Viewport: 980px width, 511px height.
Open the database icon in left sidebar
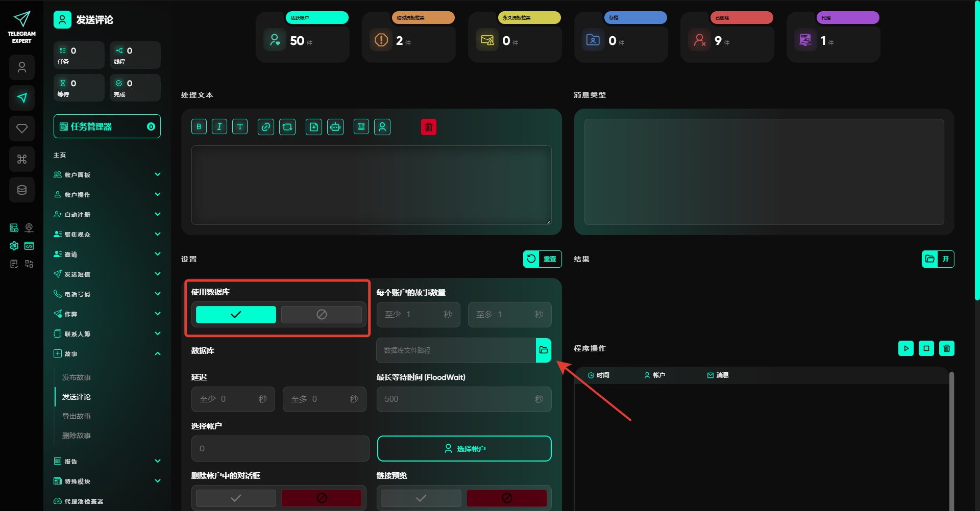coord(22,190)
